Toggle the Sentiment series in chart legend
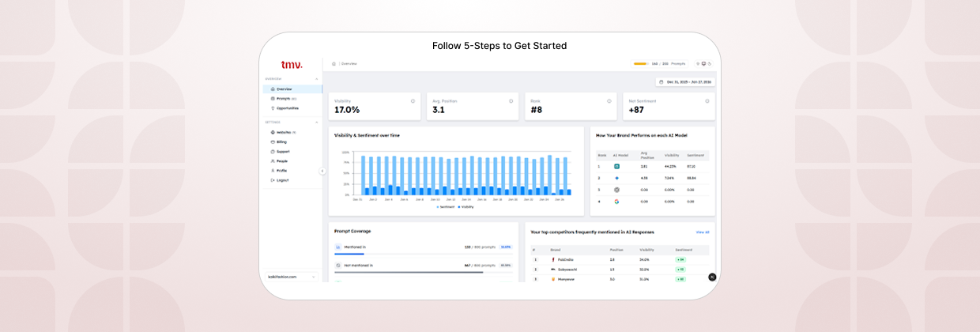980x332 pixels. click(447, 206)
